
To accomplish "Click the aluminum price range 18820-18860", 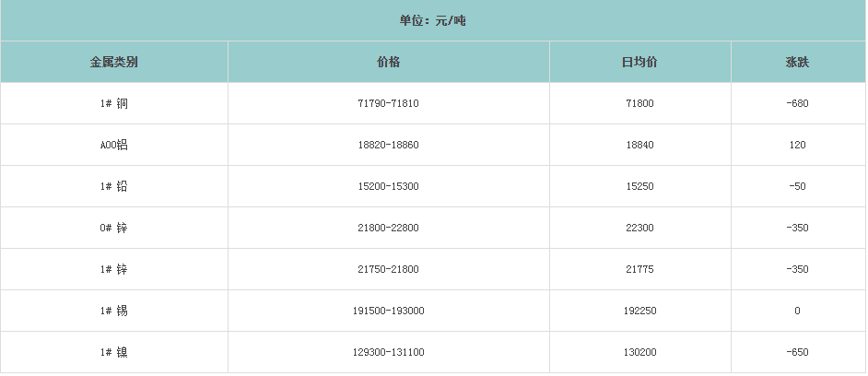I will tap(388, 145).
